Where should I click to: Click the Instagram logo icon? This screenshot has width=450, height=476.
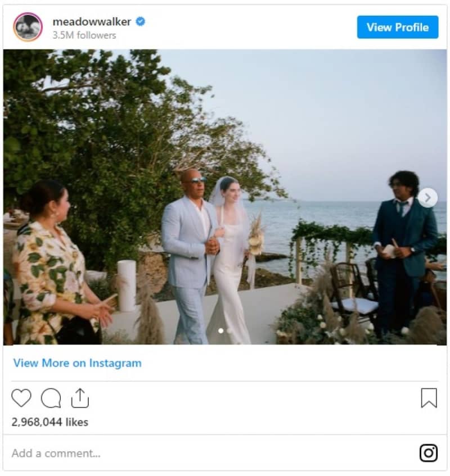click(x=429, y=452)
